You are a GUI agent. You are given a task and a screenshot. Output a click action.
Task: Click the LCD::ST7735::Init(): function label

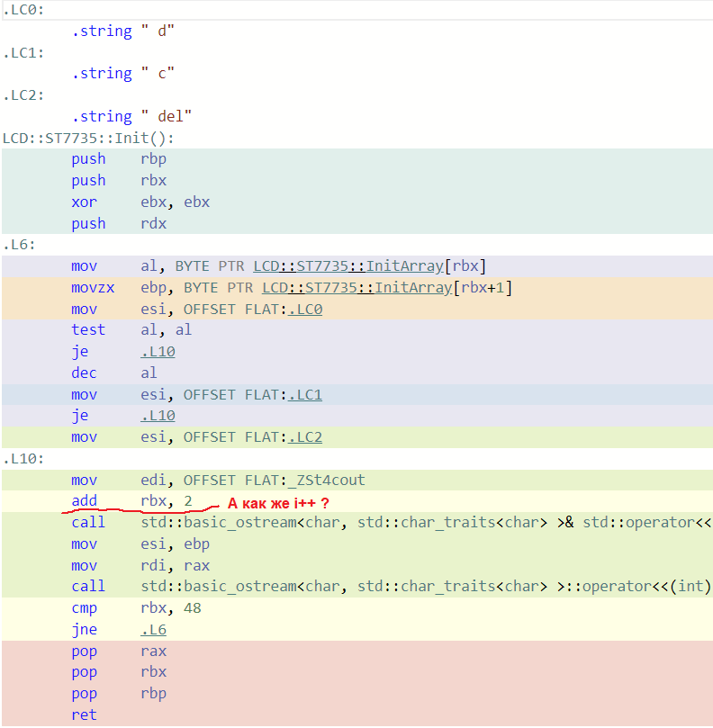[88, 139]
